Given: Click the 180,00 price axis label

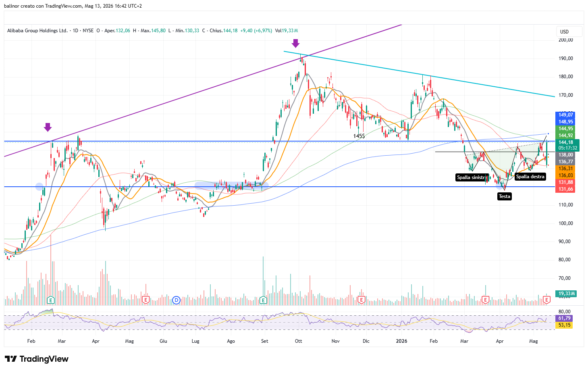Looking at the screenshot, I should click(565, 77).
